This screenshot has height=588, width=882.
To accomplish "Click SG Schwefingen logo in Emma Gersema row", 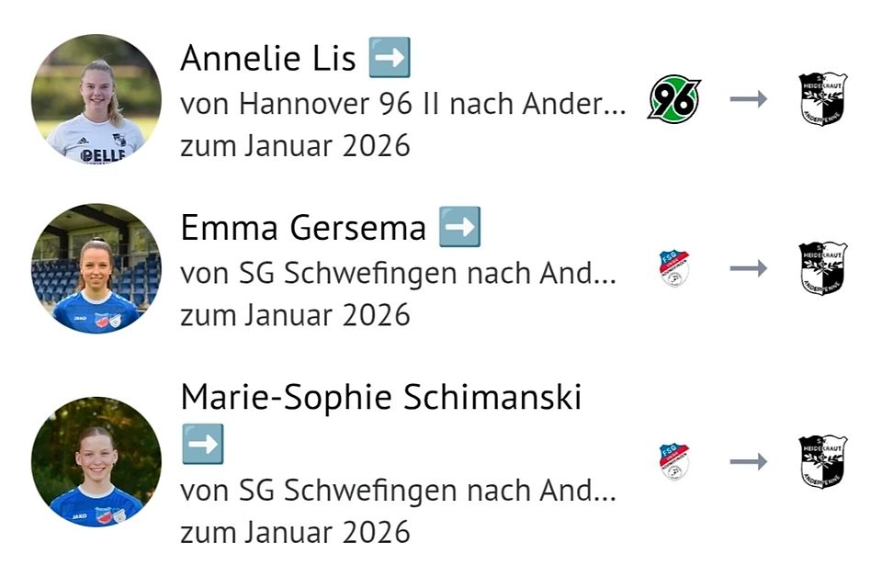I will click(674, 268).
